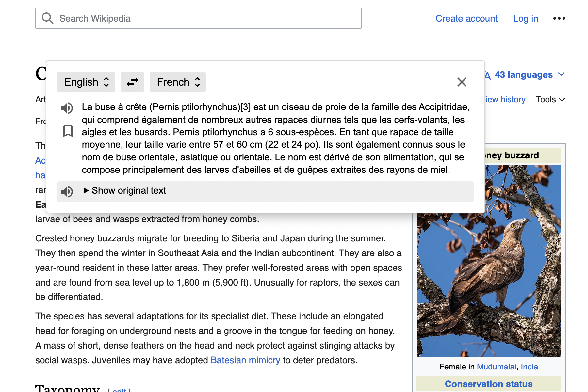The width and height of the screenshot is (588, 392).
Task: Open the more options ellipsis menu
Action: click(x=559, y=18)
